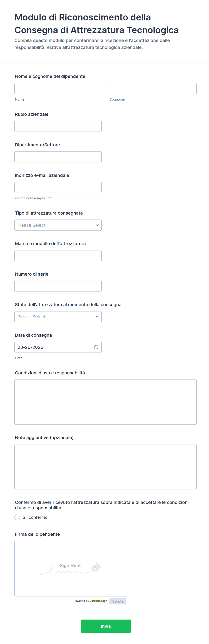This screenshot has height=644, width=209.
Task: Select the Dipartimento/Settore text field
Action: click(x=58, y=157)
